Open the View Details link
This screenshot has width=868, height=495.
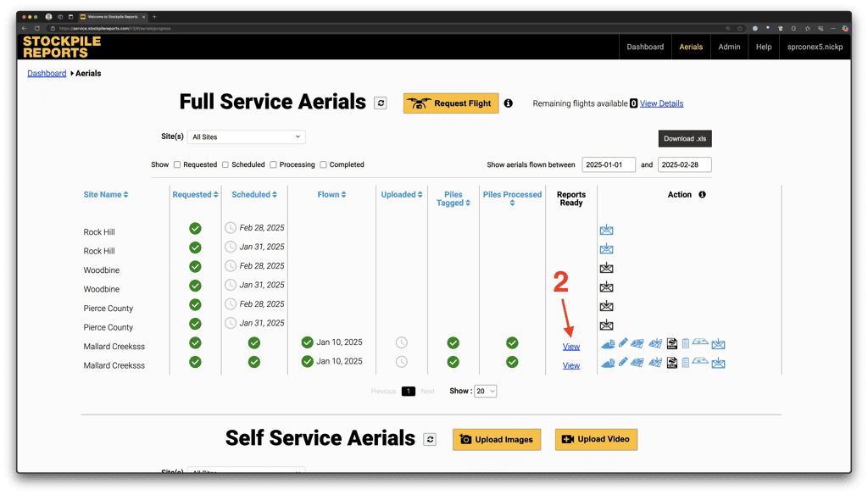coord(661,103)
